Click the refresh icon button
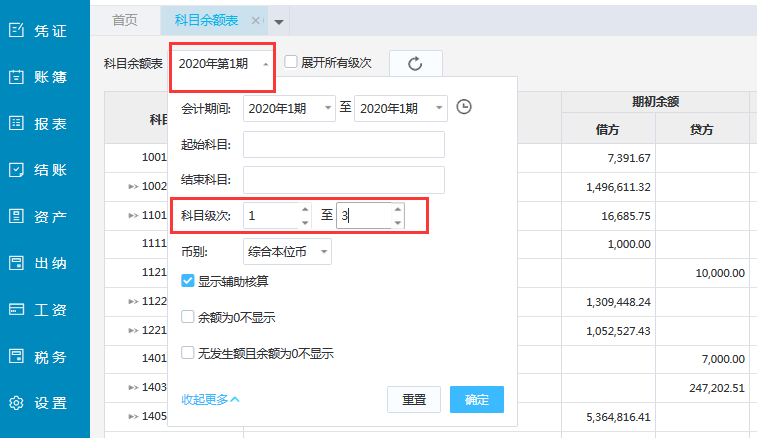 [415, 63]
